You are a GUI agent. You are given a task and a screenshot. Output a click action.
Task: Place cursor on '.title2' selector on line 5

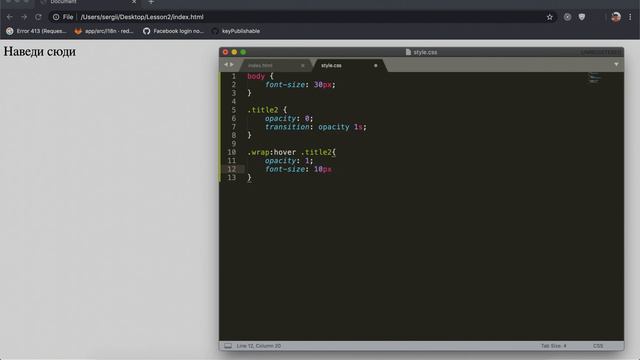point(263,110)
